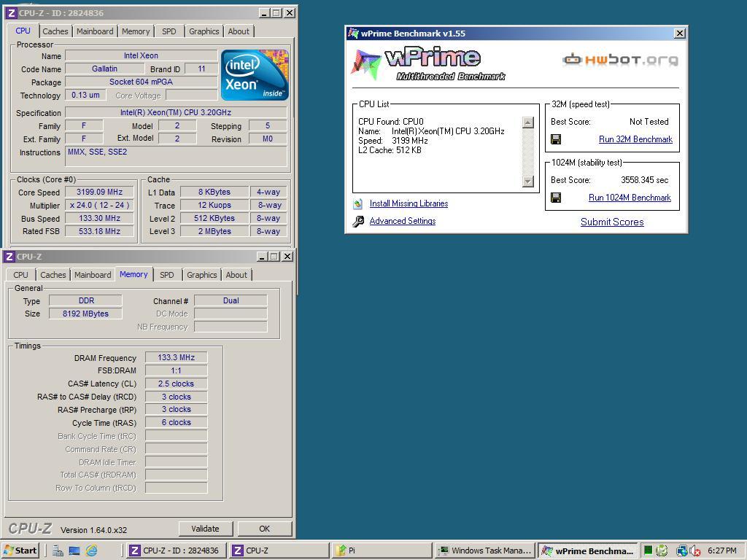Click the taskbar clock showing 6:27 PM
747x560 pixels.
(x=721, y=551)
